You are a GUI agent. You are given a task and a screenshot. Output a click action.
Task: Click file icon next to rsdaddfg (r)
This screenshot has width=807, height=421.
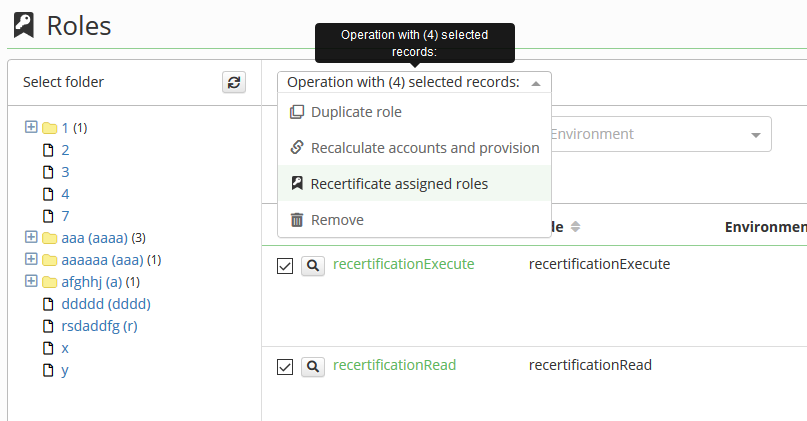pyautogui.click(x=48, y=326)
